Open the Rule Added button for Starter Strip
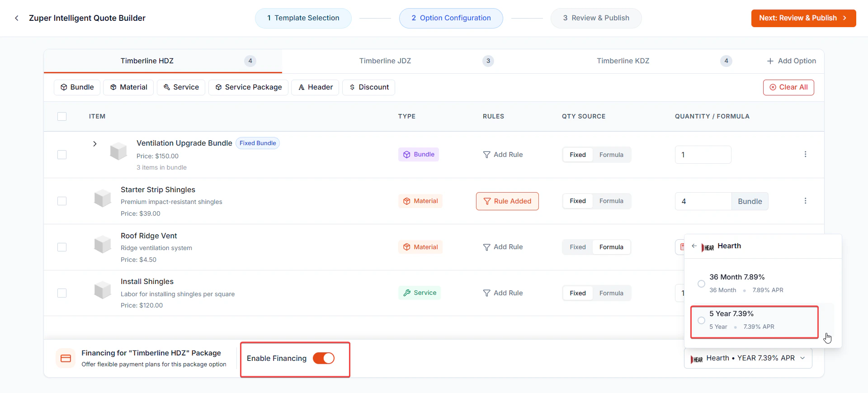The height and width of the screenshot is (393, 868). tap(507, 201)
